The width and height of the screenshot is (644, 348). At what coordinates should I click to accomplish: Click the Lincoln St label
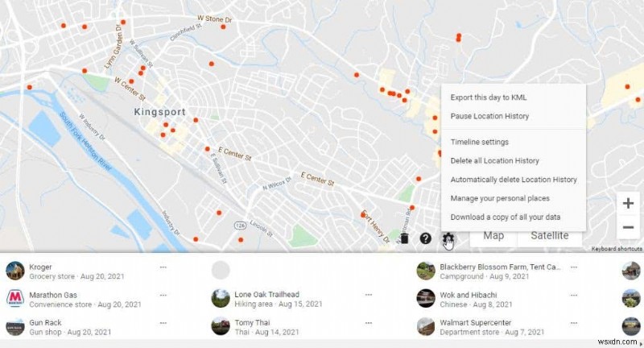[x=261, y=228]
